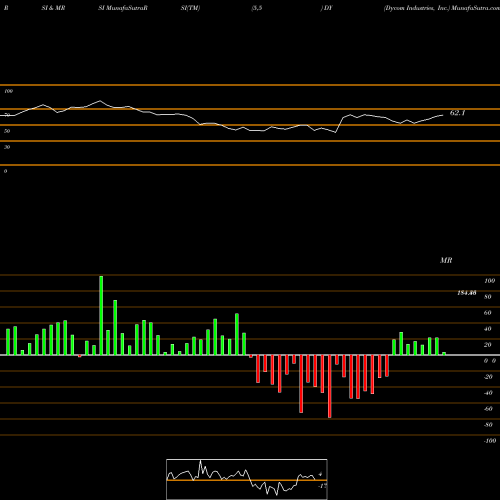Viewport: 500px width, 500px height.
Task: Click the Dycom Industries, Inc. title text
Action: [417, 8]
